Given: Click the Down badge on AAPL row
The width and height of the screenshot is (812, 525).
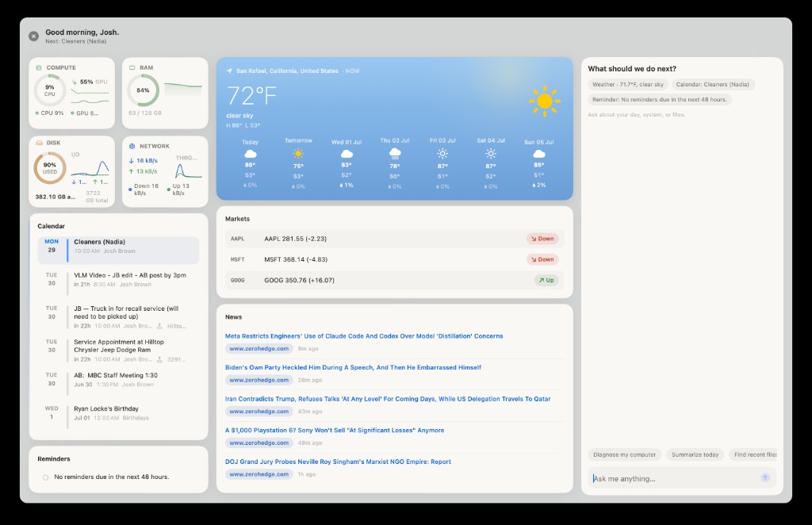Looking at the screenshot, I should [x=542, y=239].
